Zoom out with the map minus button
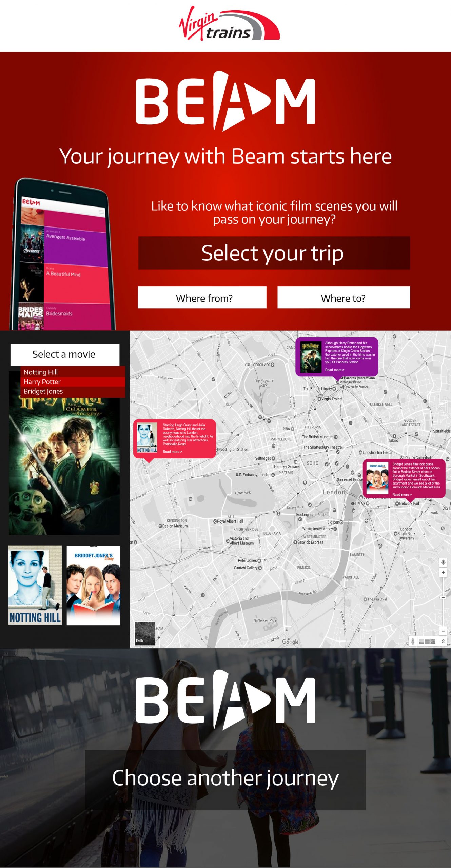 [443, 631]
